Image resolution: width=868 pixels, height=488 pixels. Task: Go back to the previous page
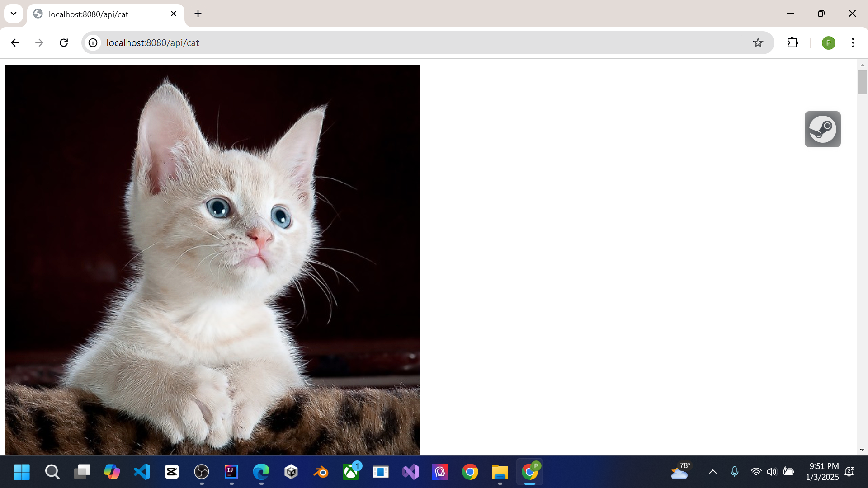tap(15, 42)
